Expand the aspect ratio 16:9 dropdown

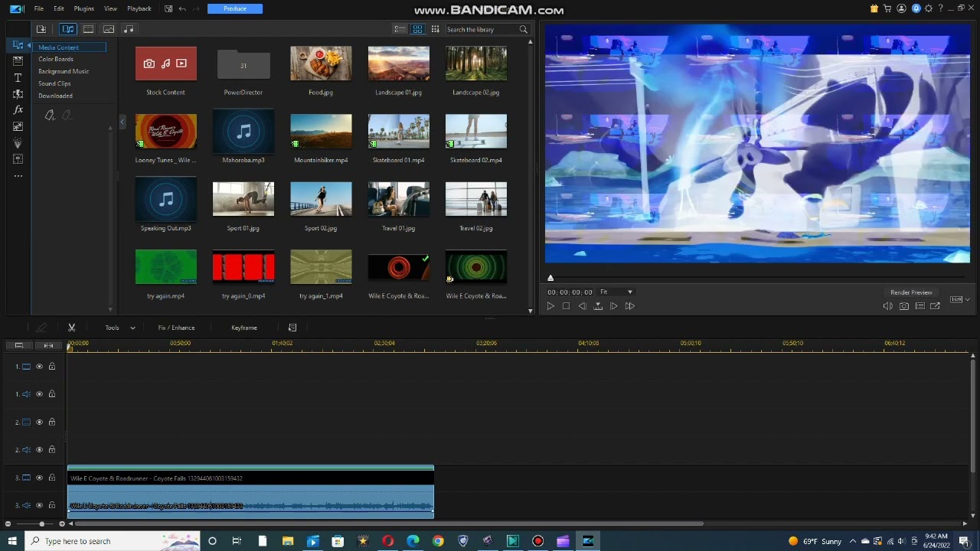click(960, 299)
